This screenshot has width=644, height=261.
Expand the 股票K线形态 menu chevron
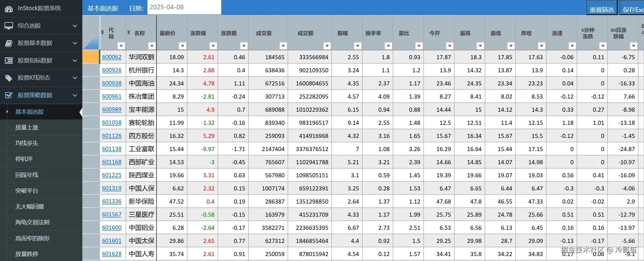[75, 78]
